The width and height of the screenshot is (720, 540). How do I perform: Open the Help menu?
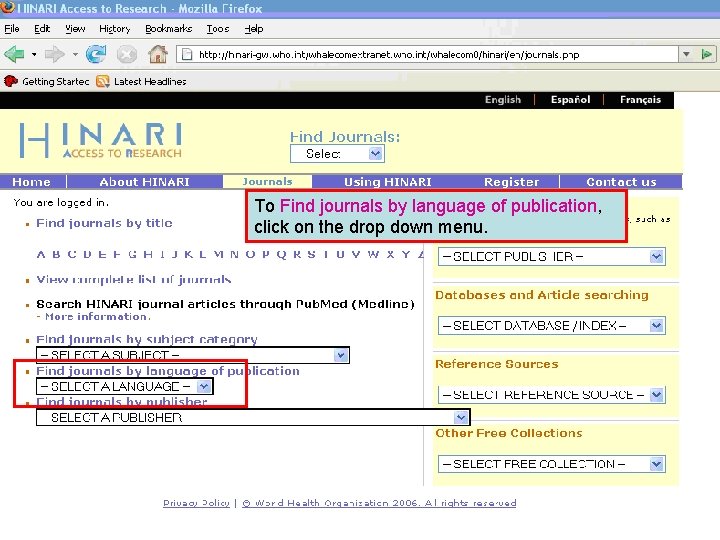pyautogui.click(x=254, y=29)
